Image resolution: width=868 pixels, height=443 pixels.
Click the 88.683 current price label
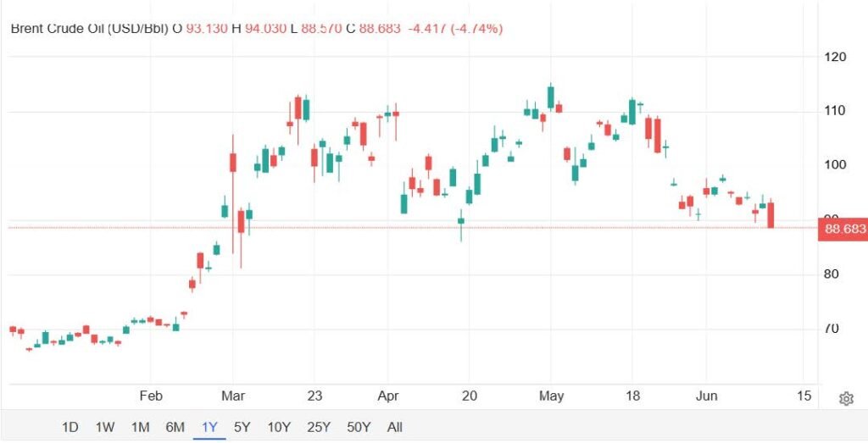[843, 229]
